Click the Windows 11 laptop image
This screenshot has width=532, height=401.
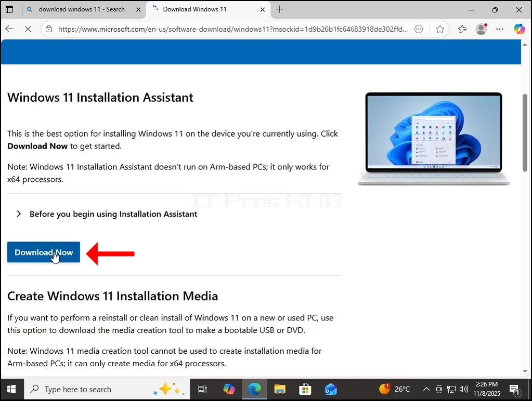pyautogui.click(x=434, y=139)
